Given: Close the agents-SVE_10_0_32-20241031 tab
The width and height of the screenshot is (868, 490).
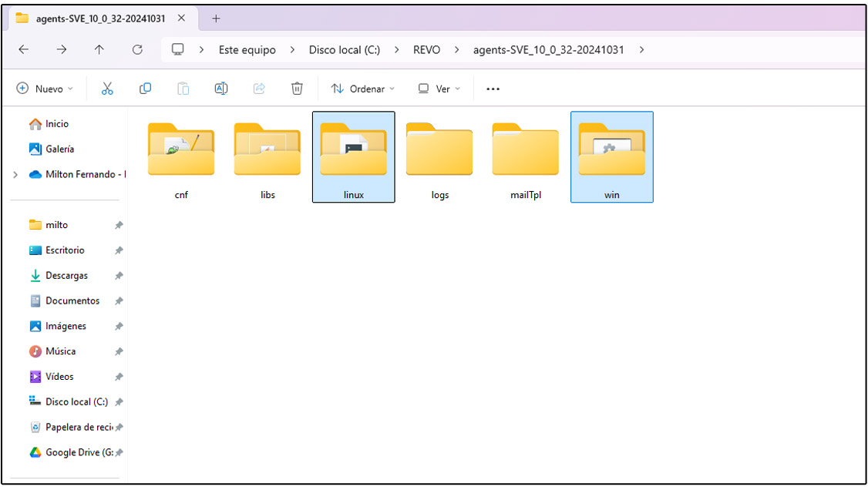Looking at the screenshot, I should pos(181,18).
